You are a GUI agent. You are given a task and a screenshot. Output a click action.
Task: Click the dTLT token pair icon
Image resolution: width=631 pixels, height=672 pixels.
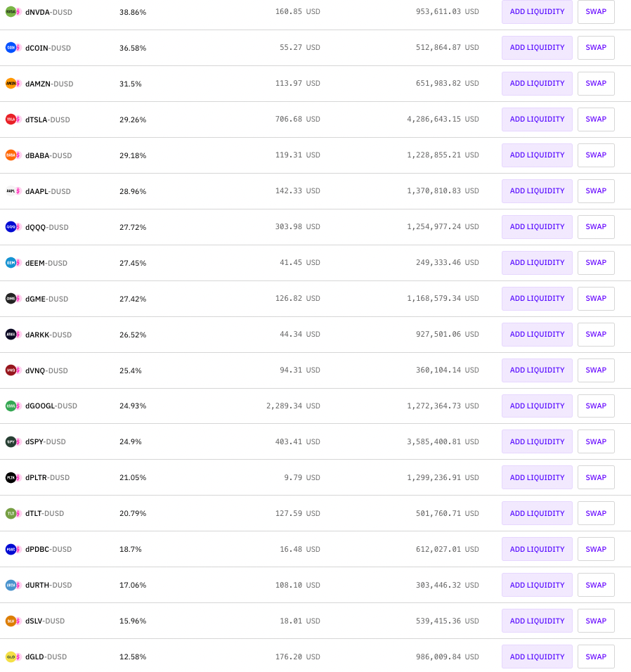13,513
